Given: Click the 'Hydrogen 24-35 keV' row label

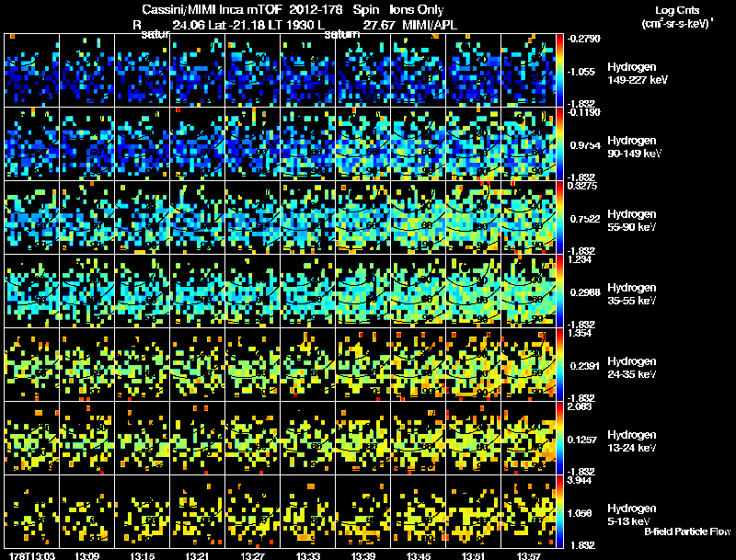Looking at the screenshot, I should (632, 368).
